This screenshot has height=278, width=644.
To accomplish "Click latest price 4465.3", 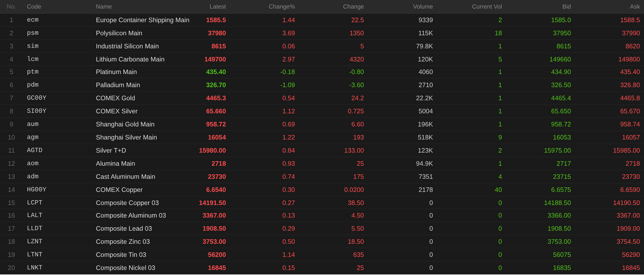I will tap(216, 98).
